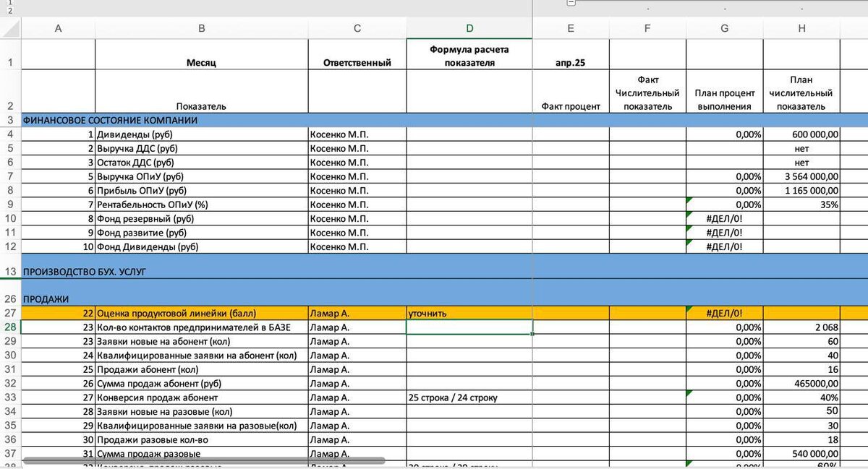Click the '600 000,00' plan value

coord(801,134)
